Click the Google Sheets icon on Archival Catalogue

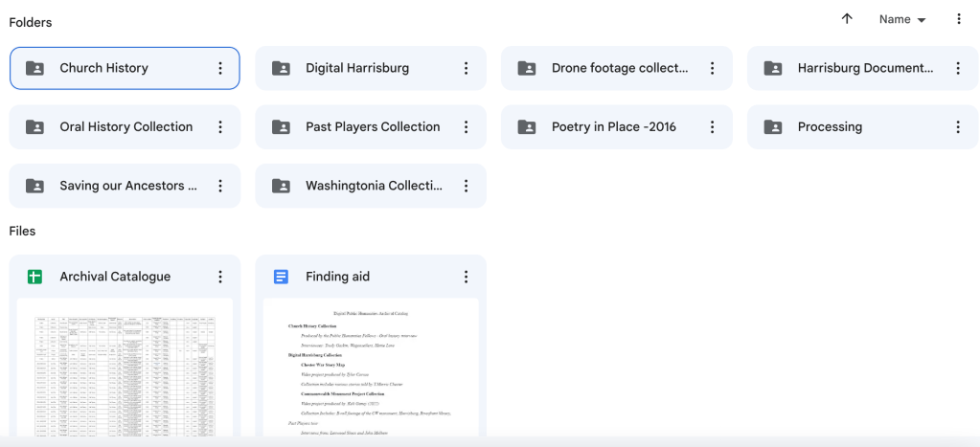tap(34, 277)
